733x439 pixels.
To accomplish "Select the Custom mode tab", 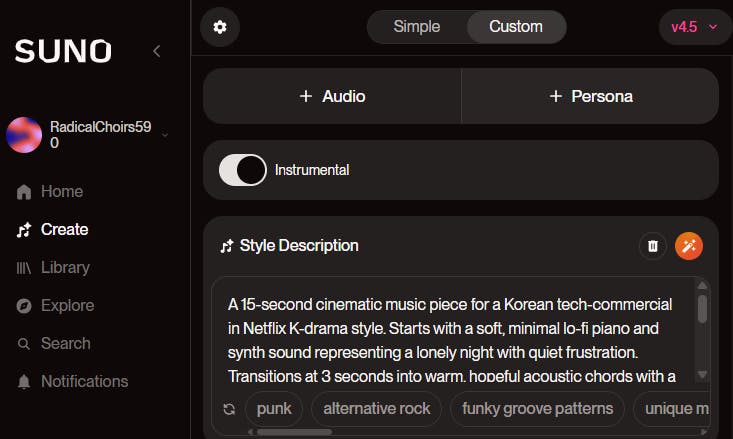I will [516, 27].
